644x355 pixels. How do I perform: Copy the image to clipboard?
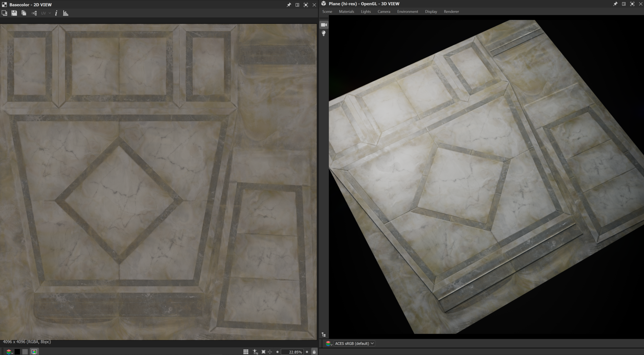24,13
